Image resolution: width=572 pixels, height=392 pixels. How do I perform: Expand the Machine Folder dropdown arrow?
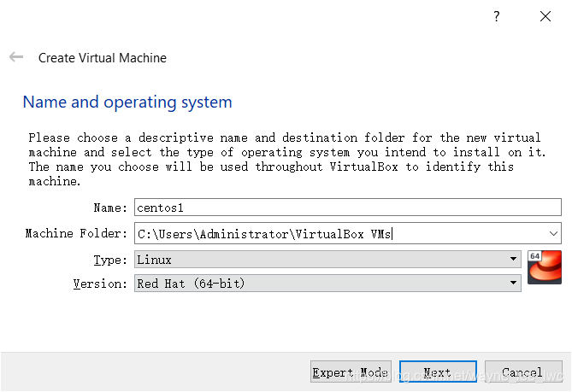pyautogui.click(x=553, y=233)
